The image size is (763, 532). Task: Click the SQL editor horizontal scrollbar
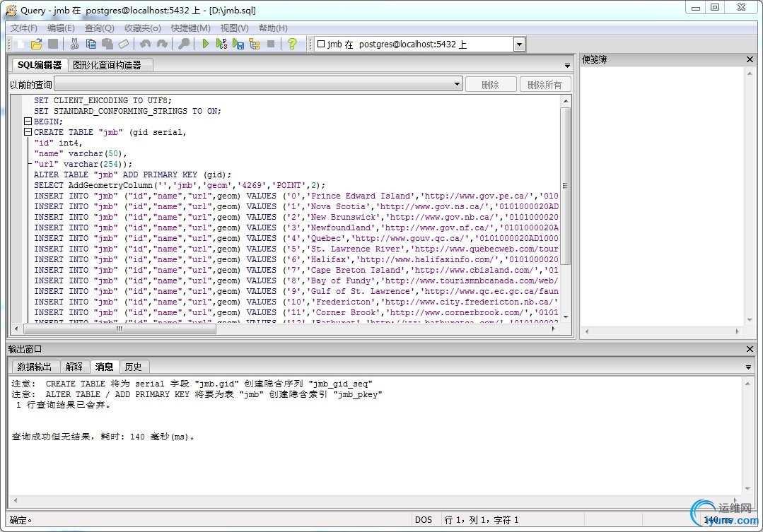(x=119, y=329)
